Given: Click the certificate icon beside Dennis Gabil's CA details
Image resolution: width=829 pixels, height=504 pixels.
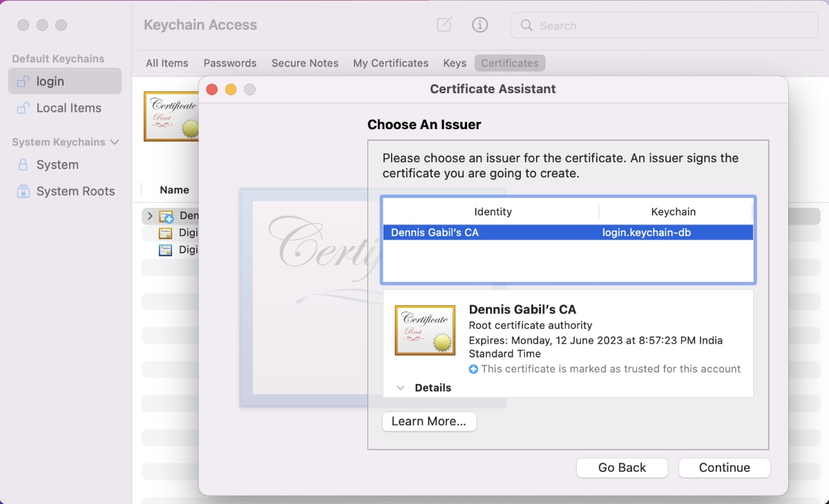Looking at the screenshot, I should (425, 330).
